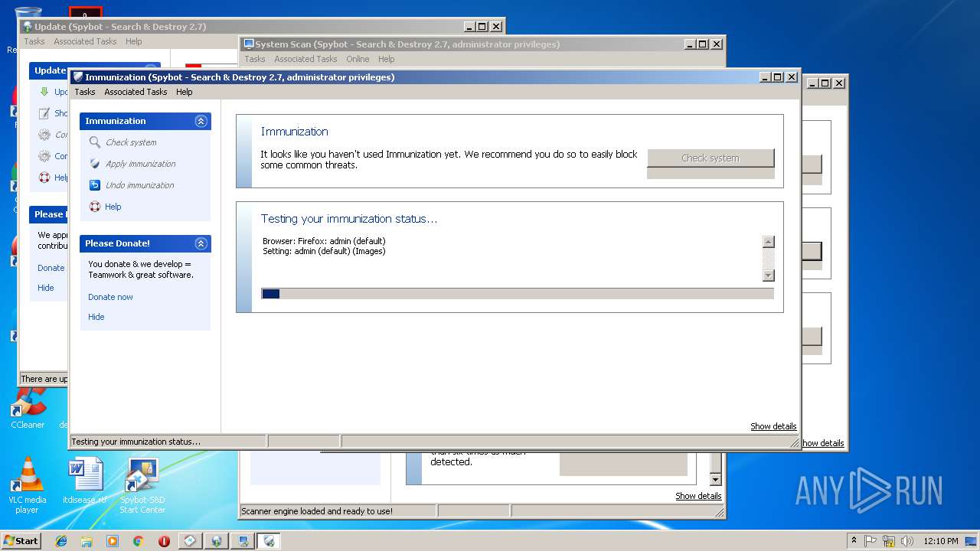This screenshot has width=980, height=551.
Task: Click the Donate now link
Action: tap(110, 297)
